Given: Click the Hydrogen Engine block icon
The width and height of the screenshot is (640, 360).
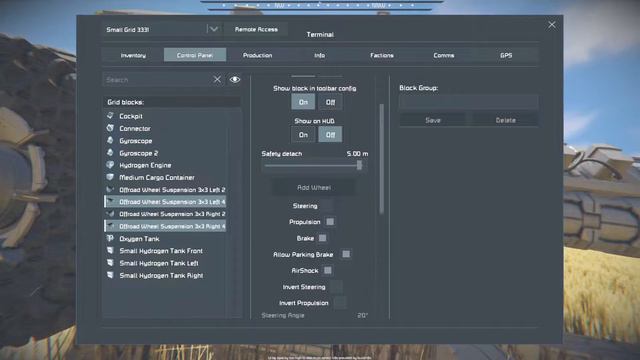Looking at the screenshot, I should (x=110, y=165).
